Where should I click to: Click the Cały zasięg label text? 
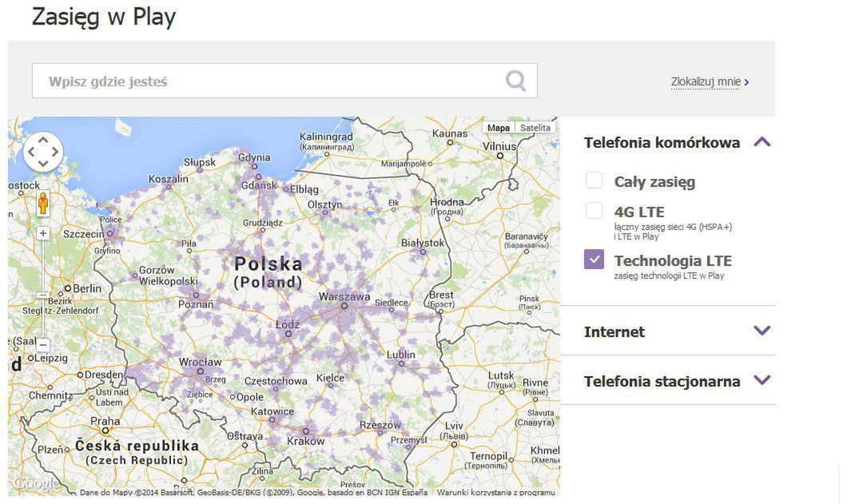click(654, 182)
